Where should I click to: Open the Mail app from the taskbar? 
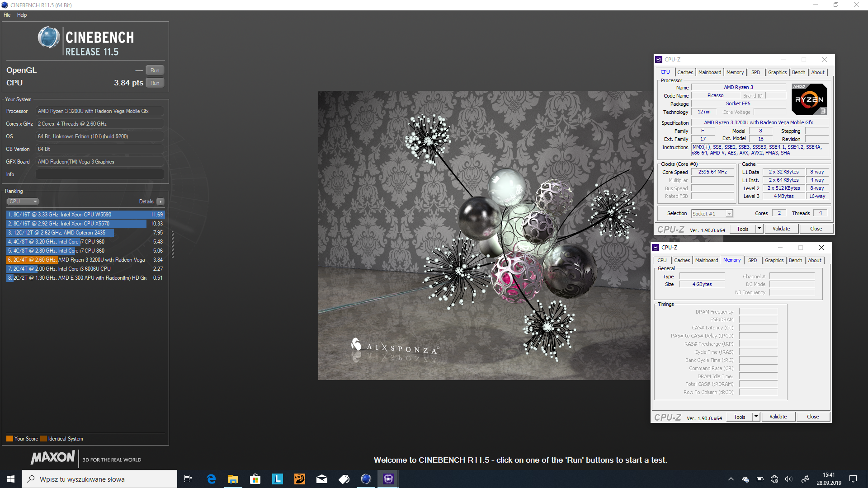click(321, 479)
